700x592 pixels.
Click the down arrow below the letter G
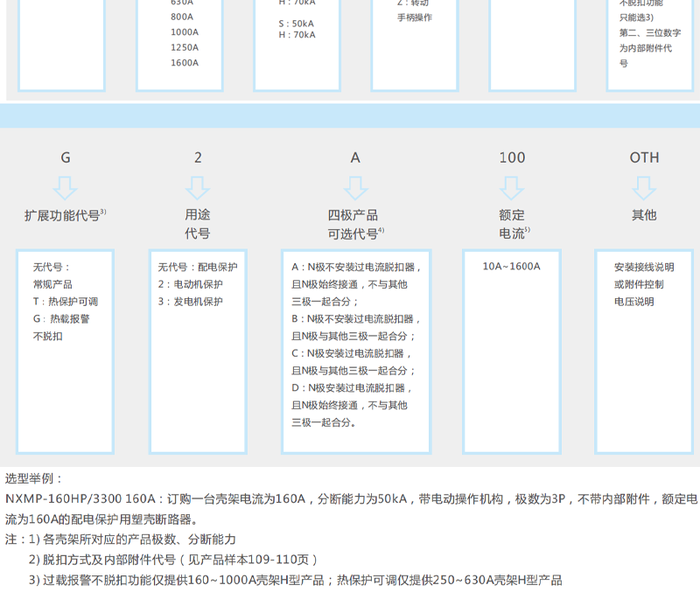[66, 187]
